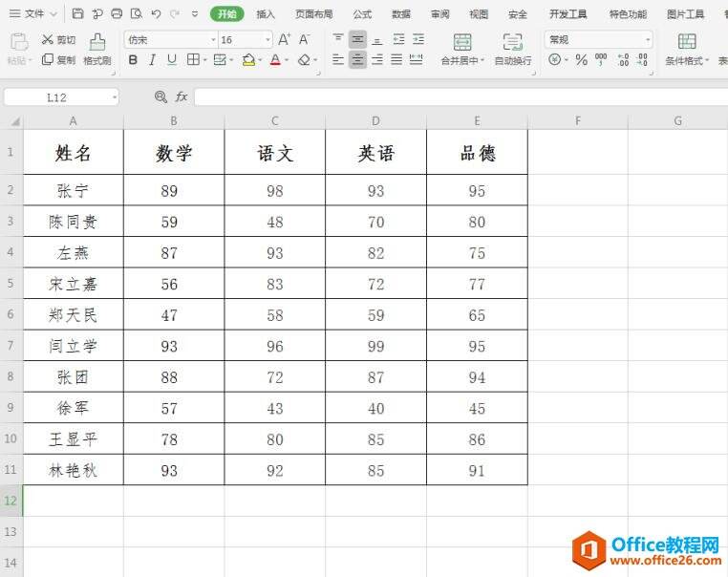Screen dimensions: 728x577
Task: Click the fx insert function icon
Action: click(182, 97)
